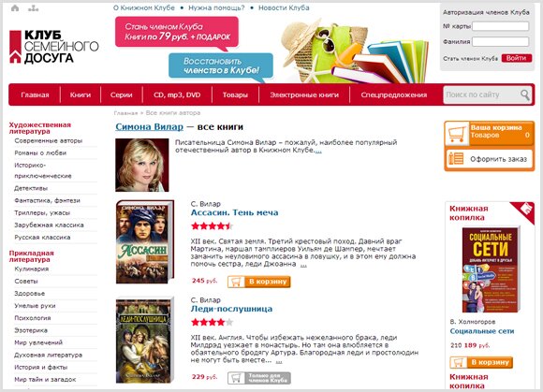Screen dimensions: 543x392
Task: Select Детективы in the sidebar
Action: coord(31,188)
